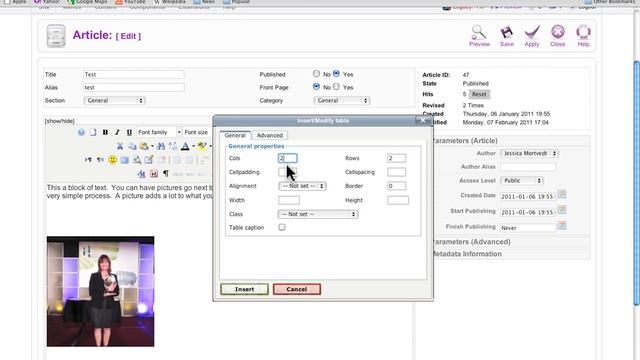Insert an emoticon with the smiley icon
This screenshot has height=360, width=640.
pos(113,160)
